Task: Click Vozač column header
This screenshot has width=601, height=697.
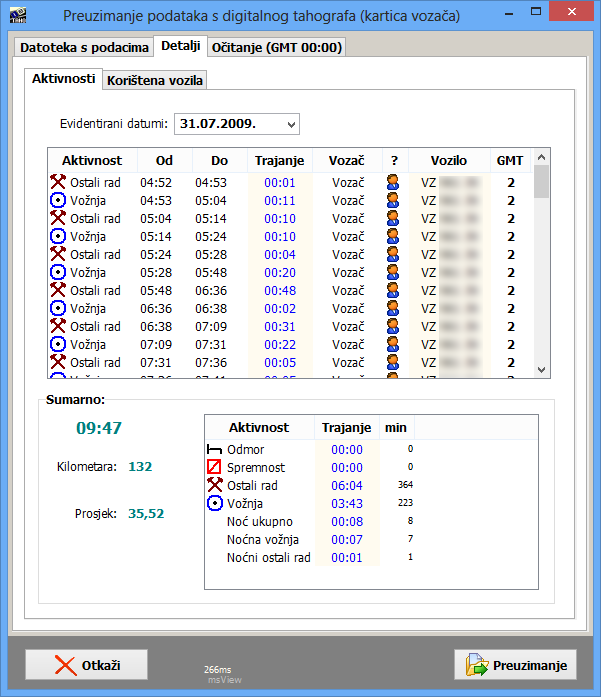Action: (x=347, y=160)
